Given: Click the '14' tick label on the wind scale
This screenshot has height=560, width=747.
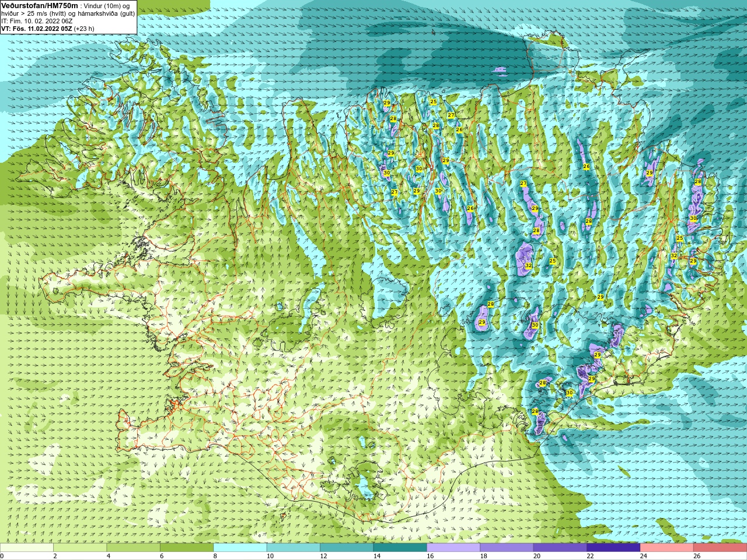Looking at the screenshot, I should click(x=377, y=556).
